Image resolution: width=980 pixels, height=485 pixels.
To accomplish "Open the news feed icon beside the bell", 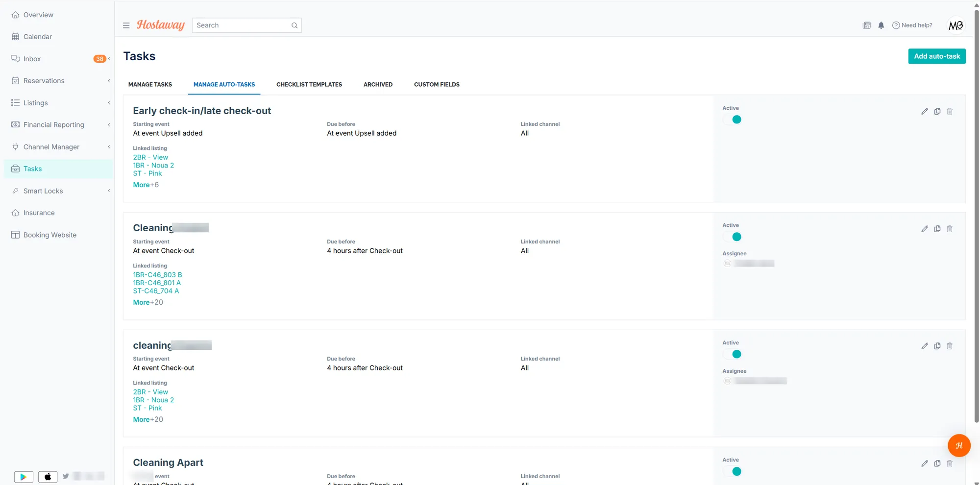I will click(x=866, y=25).
